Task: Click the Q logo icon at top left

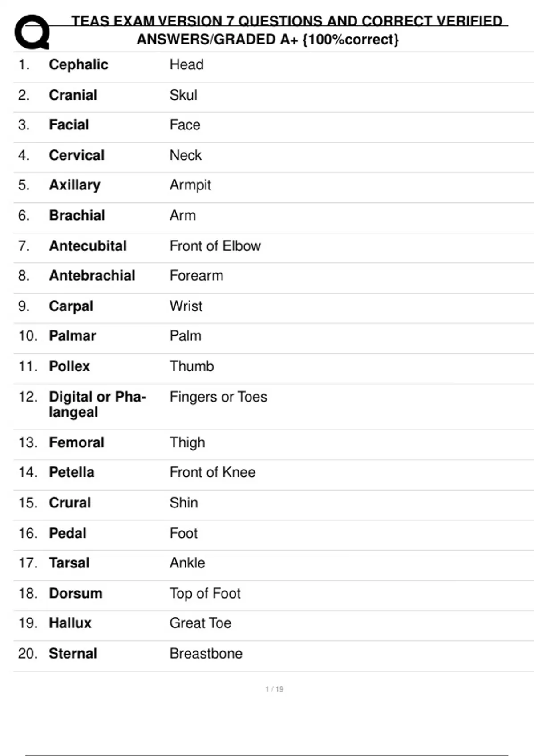Action: 32,32
